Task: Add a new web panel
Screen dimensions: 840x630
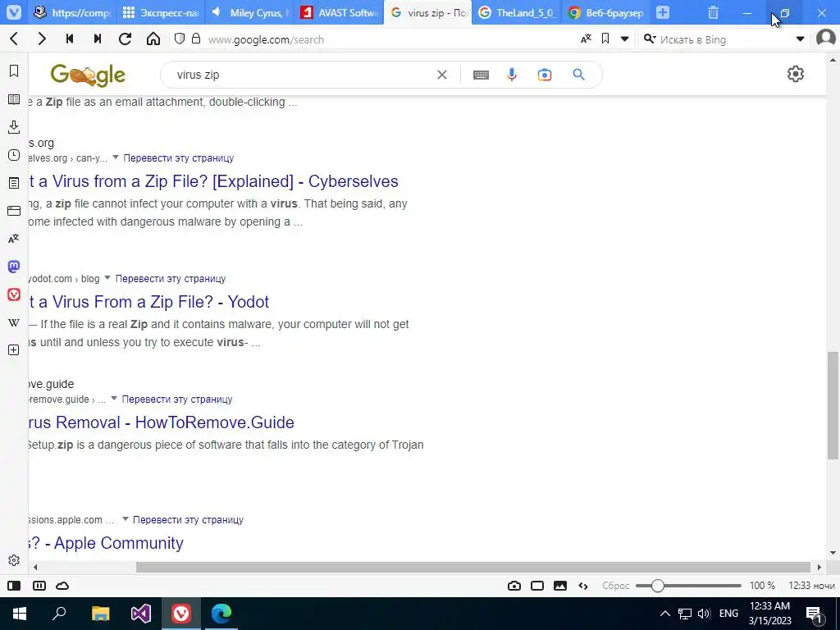Action: pos(14,349)
